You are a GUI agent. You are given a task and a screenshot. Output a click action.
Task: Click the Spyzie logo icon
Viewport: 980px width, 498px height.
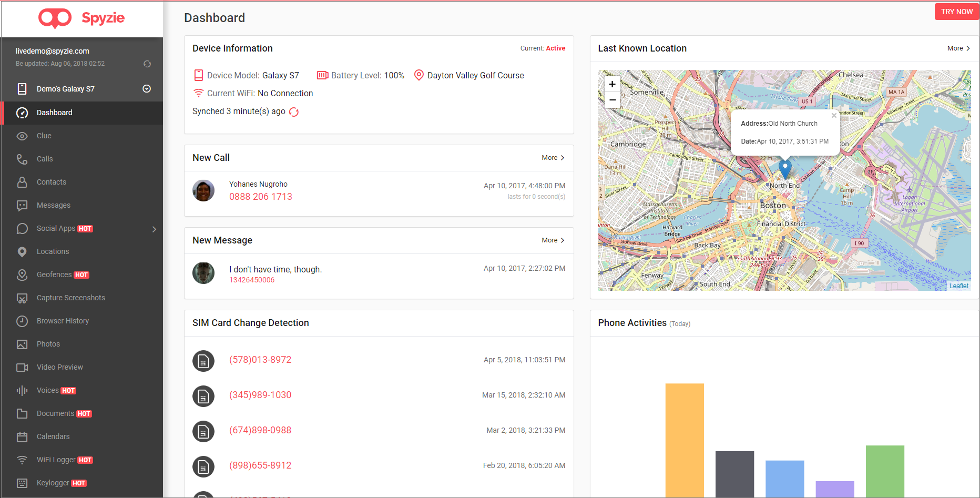(x=55, y=18)
